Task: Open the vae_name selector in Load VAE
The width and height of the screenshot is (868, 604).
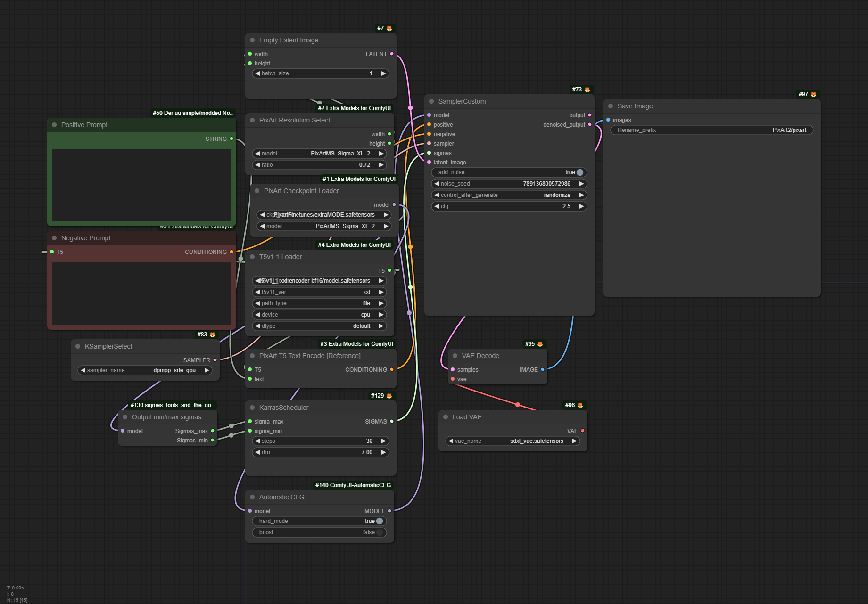Action: pyautogui.click(x=513, y=441)
